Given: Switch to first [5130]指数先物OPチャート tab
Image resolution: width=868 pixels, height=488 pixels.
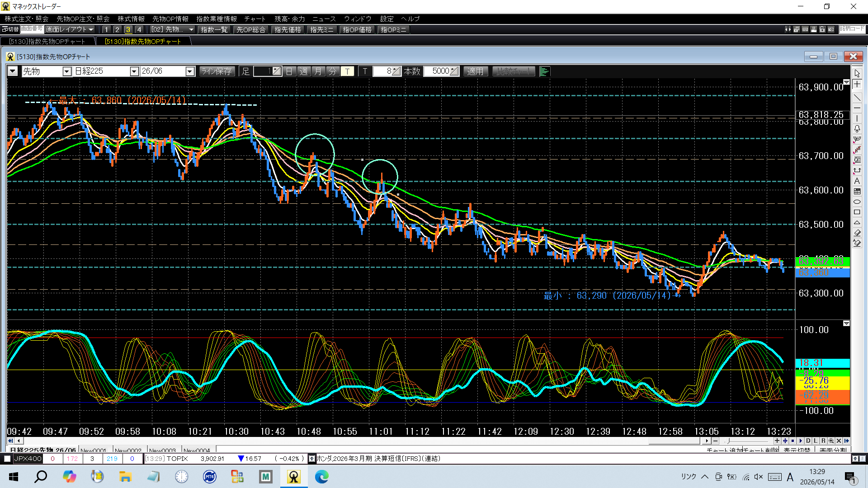Looking at the screenshot, I should point(47,41).
